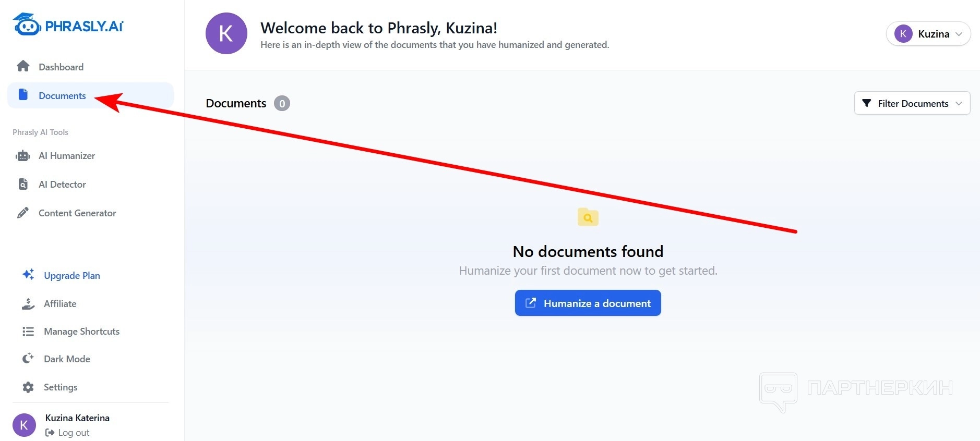Click the AI Detector magnifier-document icon
Screen dimensions: 980x441
pyautogui.click(x=23, y=184)
